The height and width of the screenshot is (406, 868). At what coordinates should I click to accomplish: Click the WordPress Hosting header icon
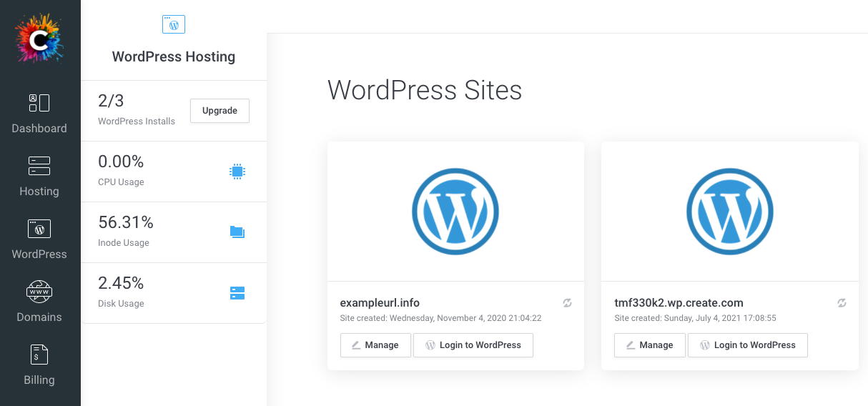174,24
